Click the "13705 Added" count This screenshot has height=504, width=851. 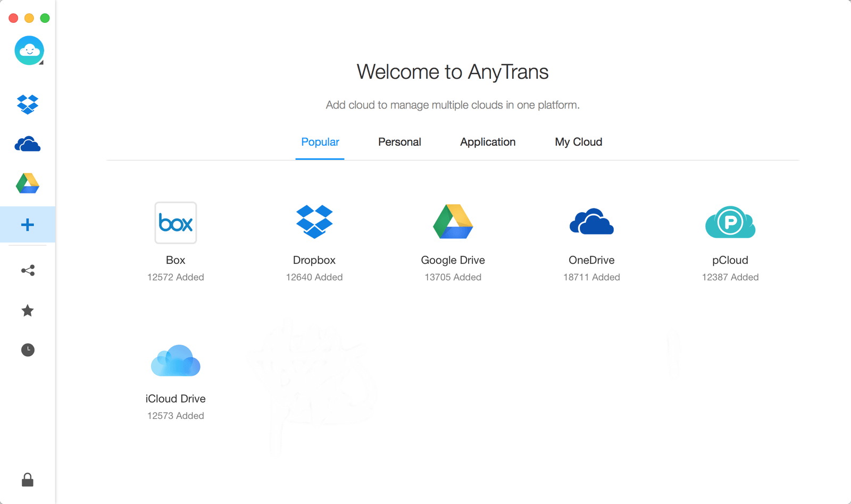click(453, 277)
